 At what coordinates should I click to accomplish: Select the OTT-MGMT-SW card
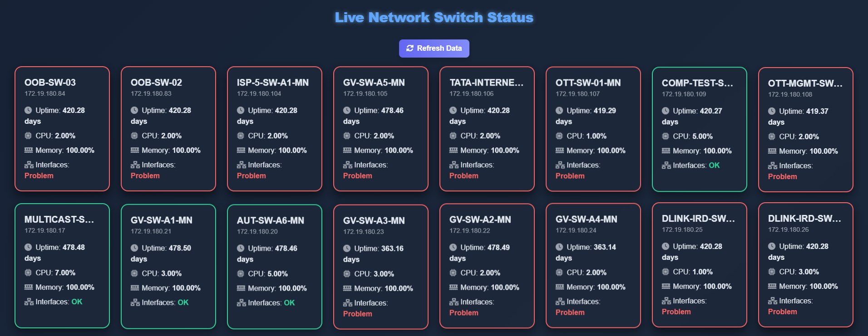click(x=805, y=130)
